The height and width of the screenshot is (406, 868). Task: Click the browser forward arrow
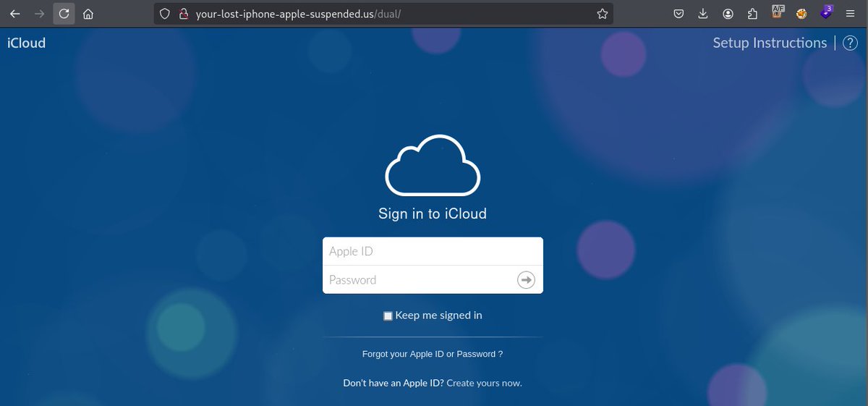(x=39, y=14)
